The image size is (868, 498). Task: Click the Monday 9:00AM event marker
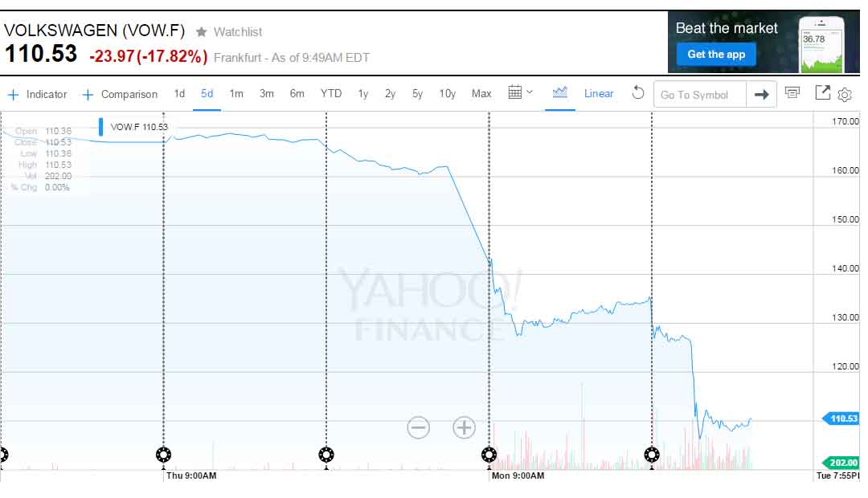489,455
